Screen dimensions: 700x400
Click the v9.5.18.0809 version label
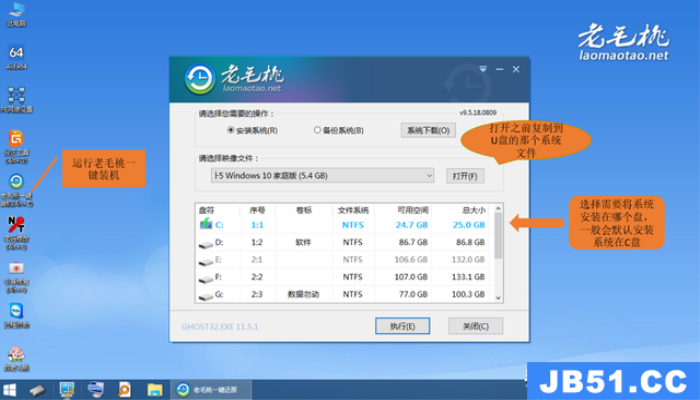pos(478,112)
